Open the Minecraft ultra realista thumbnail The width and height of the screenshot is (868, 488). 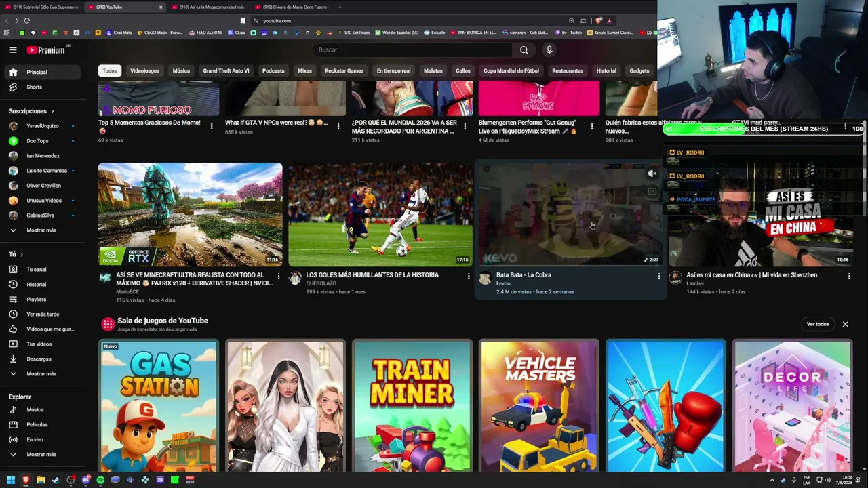(190, 214)
